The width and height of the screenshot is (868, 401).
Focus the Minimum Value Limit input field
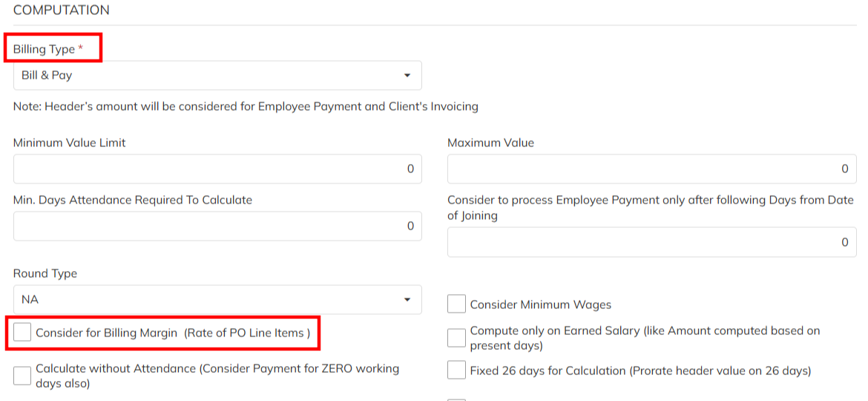[x=217, y=169]
